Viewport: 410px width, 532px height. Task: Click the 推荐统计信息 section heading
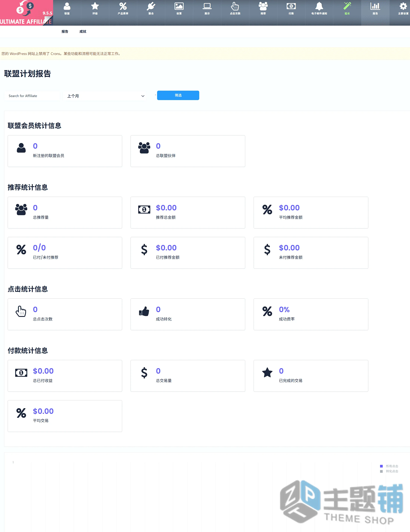pos(27,187)
